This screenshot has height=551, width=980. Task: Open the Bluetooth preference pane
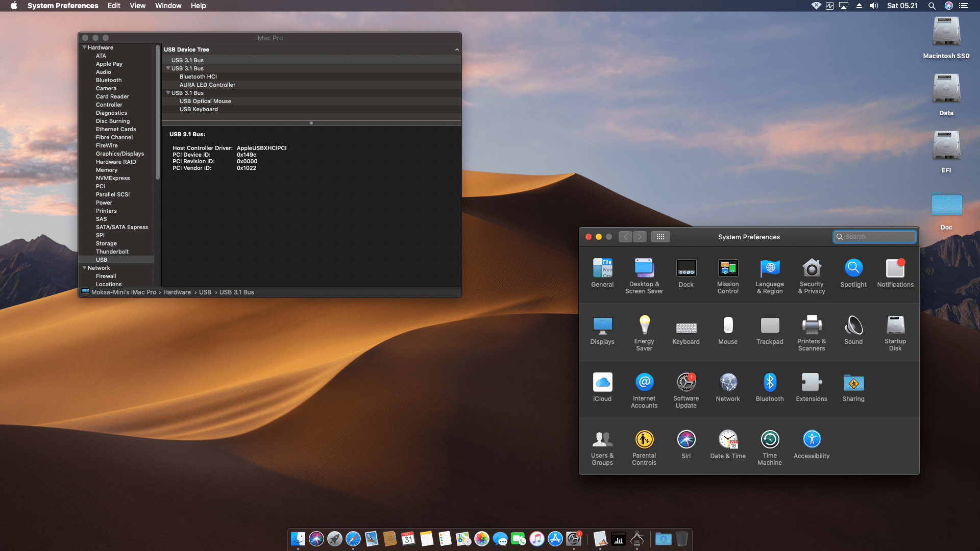point(770,388)
